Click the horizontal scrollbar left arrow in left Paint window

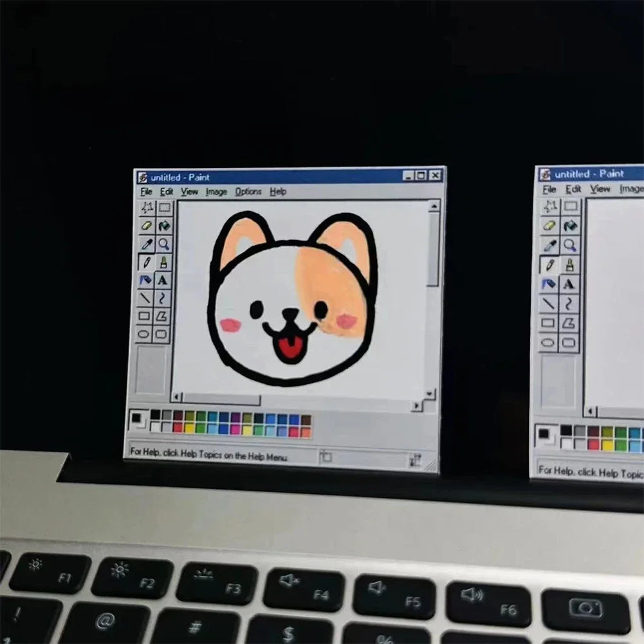click(177, 397)
